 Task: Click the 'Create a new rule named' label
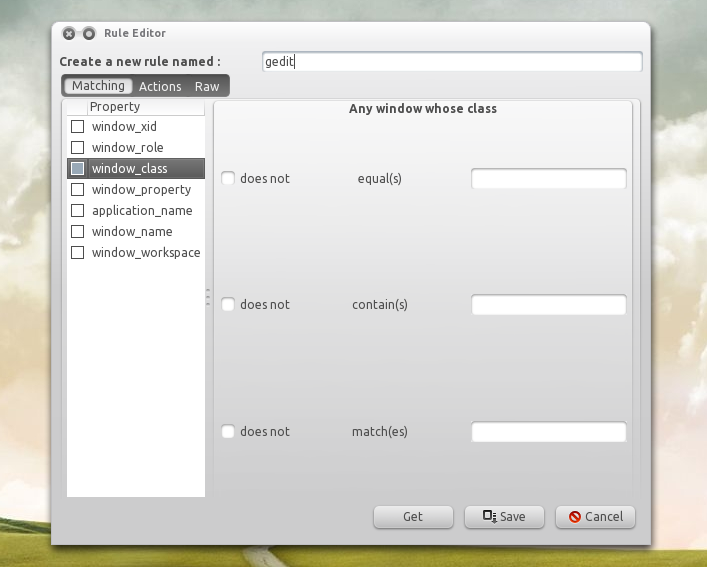click(x=140, y=61)
